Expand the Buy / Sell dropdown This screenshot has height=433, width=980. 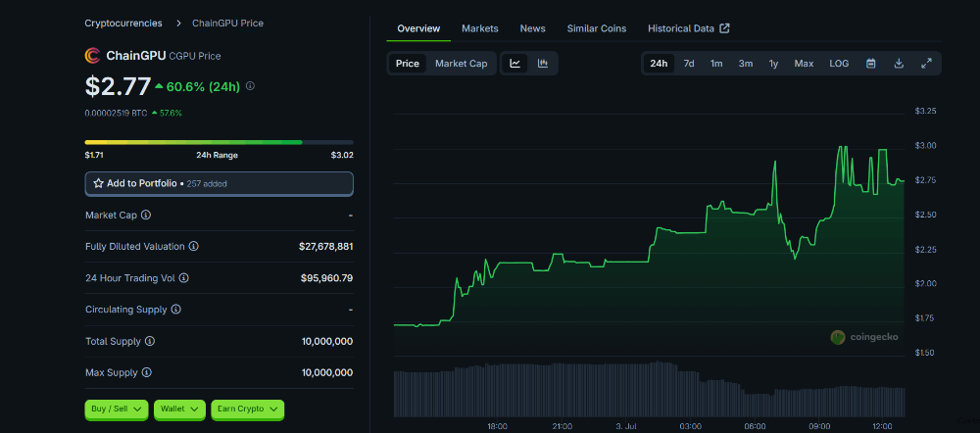[117, 409]
